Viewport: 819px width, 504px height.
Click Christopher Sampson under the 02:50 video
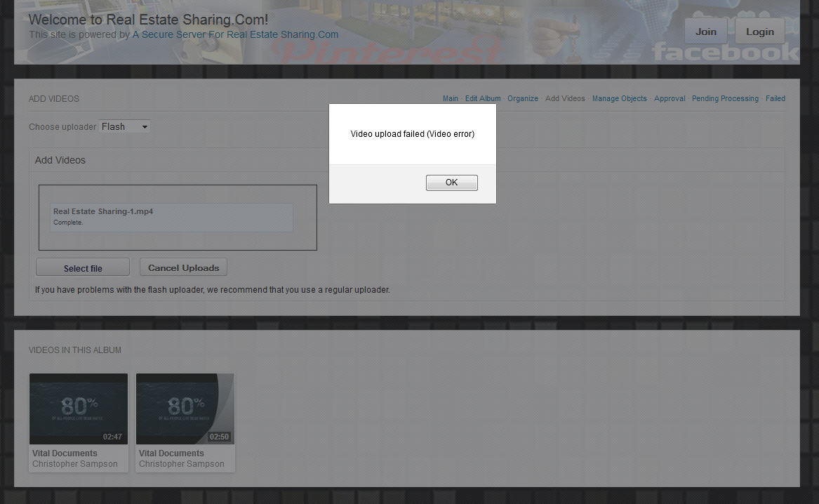point(181,464)
